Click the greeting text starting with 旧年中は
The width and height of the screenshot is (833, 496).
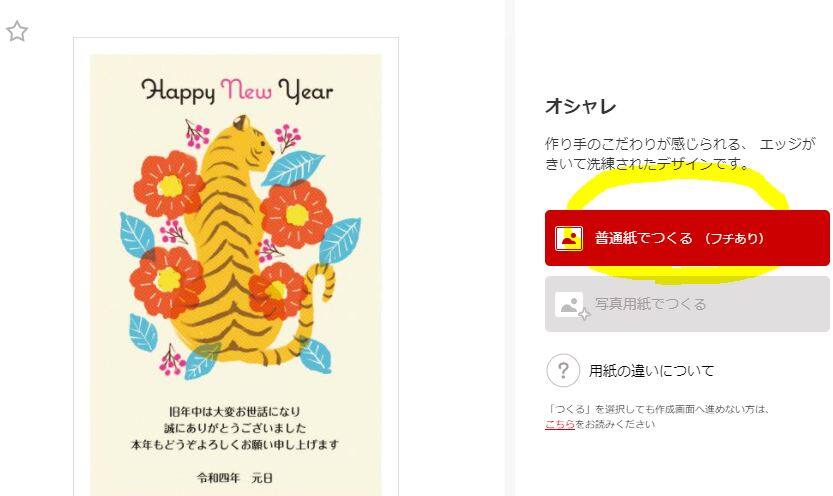[234, 412]
